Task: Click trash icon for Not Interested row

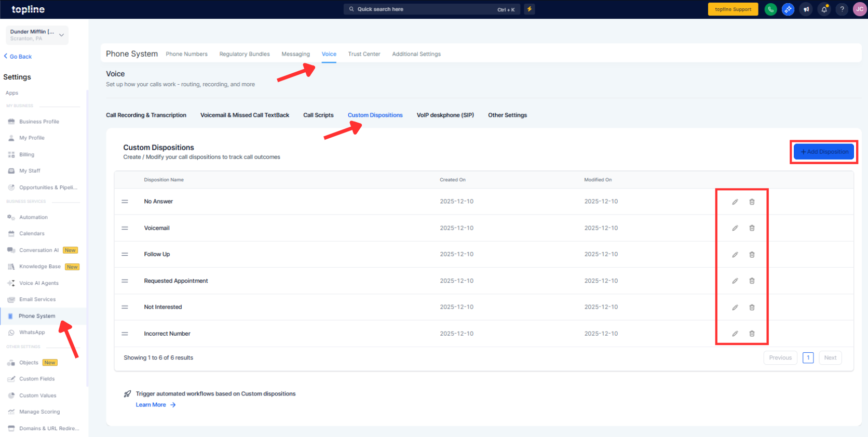Action: pos(752,308)
